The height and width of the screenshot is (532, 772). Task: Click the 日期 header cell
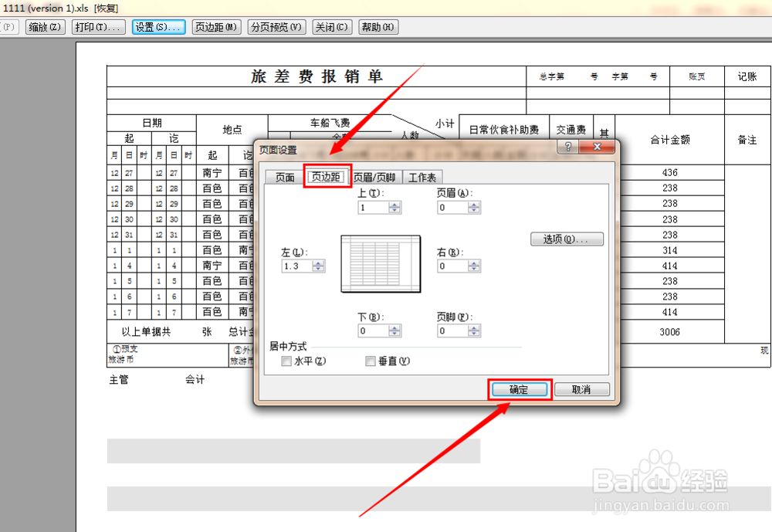tap(151, 123)
